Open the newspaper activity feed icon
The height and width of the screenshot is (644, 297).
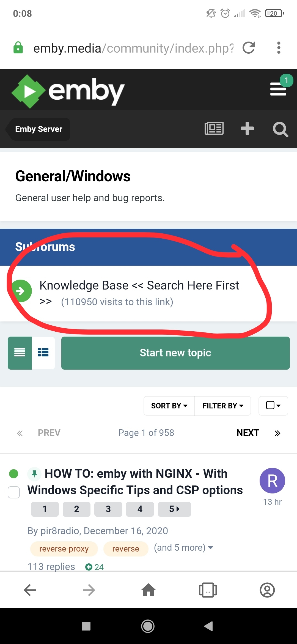pyautogui.click(x=214, y=129)
